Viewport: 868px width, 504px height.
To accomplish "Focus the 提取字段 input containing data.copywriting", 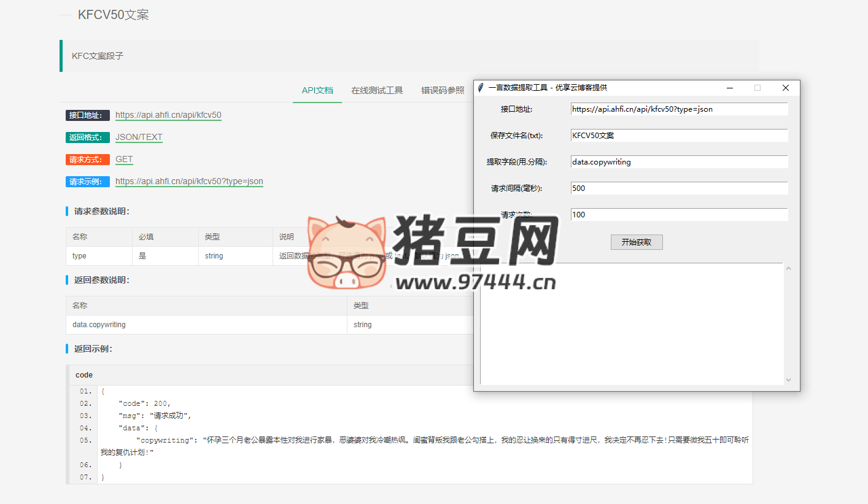I will (679, 162).
